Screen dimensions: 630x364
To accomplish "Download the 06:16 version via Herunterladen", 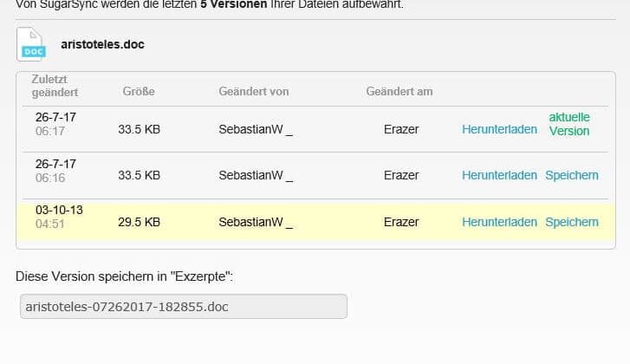I will (499, 175).
